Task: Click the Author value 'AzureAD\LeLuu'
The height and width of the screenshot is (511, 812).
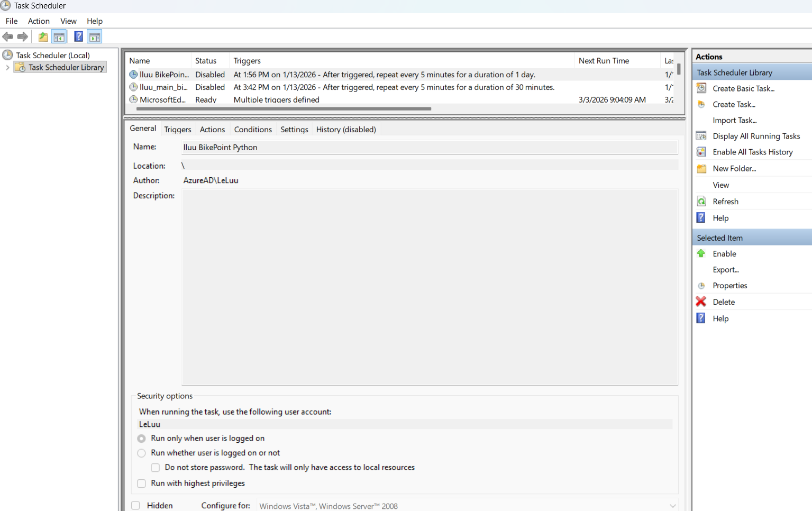Action: (211, 180)
